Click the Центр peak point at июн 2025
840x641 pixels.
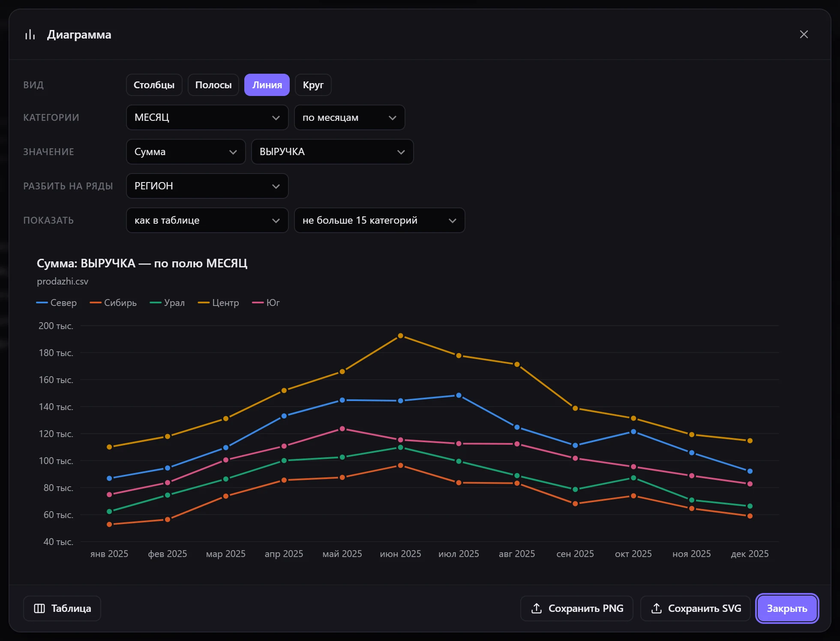[400, 336]
